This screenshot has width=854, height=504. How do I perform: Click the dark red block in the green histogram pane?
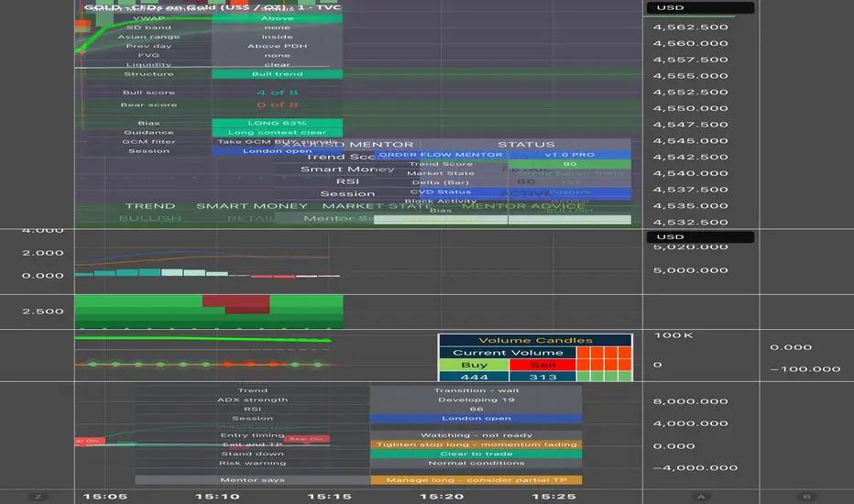[x=236, y=304]
